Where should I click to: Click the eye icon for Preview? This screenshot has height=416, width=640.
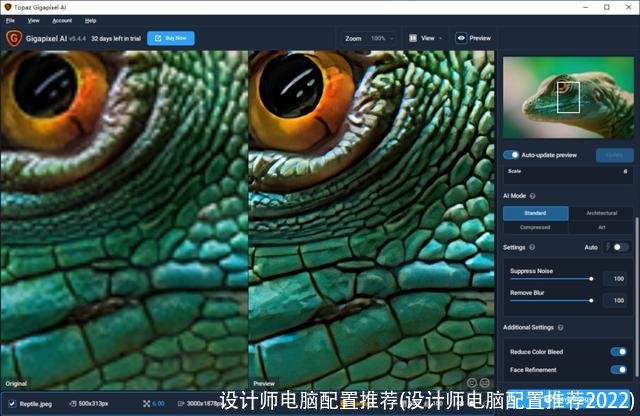461,38
